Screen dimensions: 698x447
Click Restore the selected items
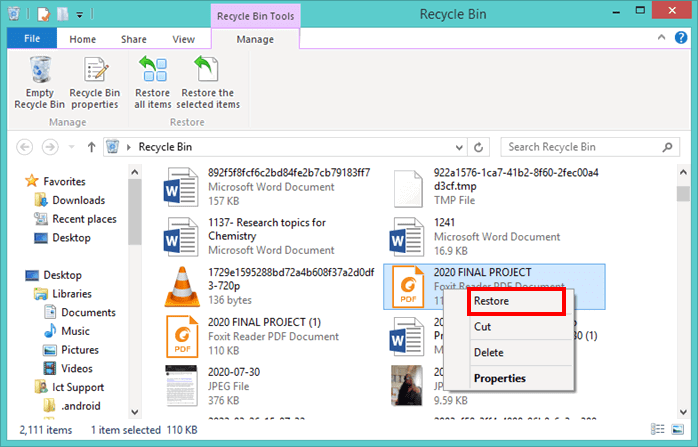pos(207,83)
